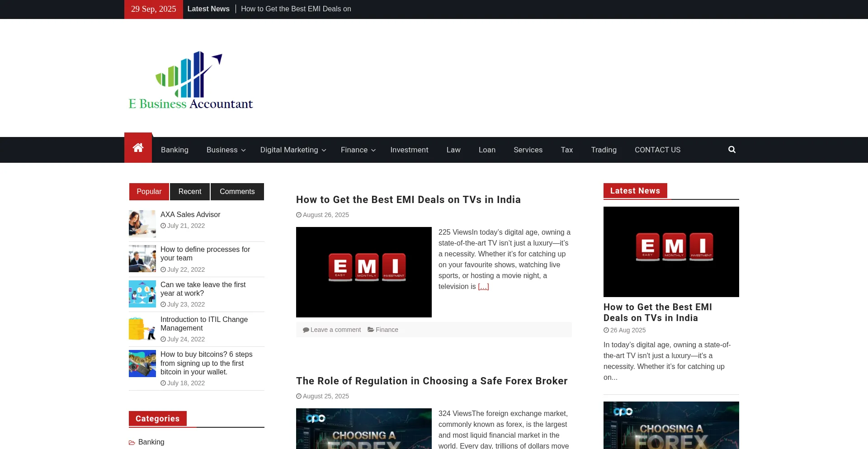The image size is (868, 449).
Task: Open the Services menu item
Action: (528, 150)
